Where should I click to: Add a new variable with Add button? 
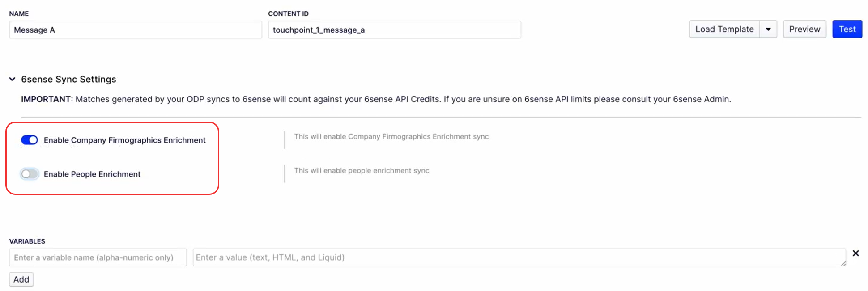click(21, 279)
